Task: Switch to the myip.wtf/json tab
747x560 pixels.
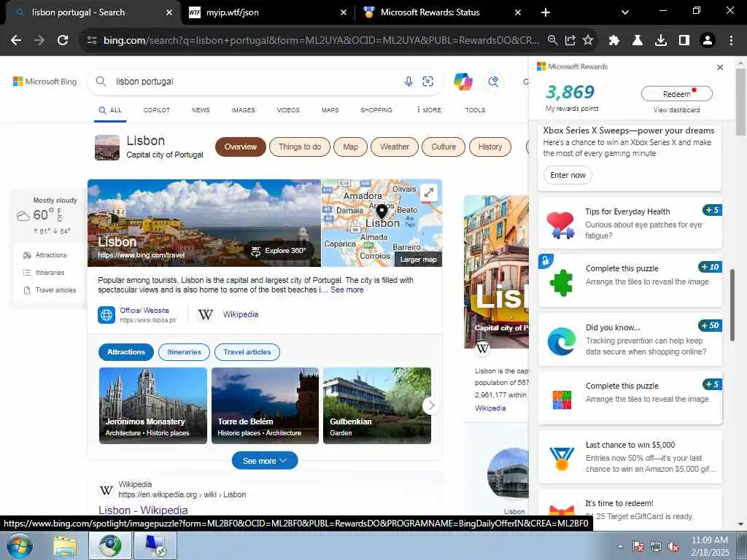Action: tap(268, 12)
